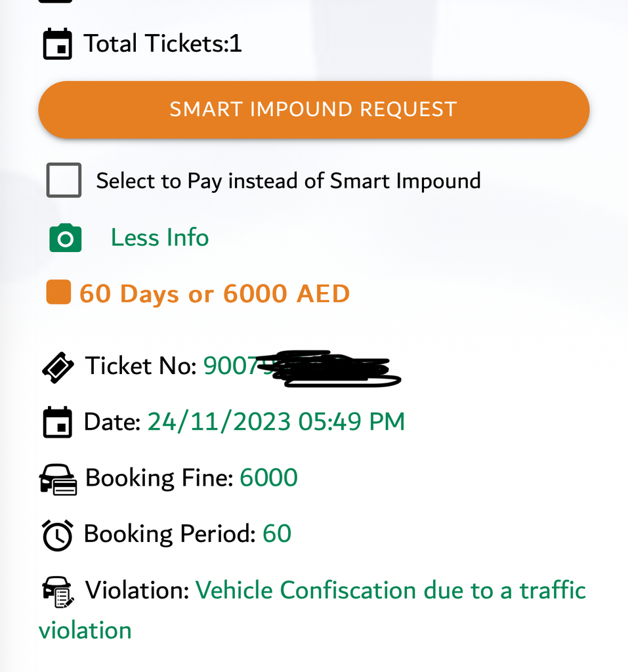
Task: Tap the car document Violation icon
Action: click(58, 591)
